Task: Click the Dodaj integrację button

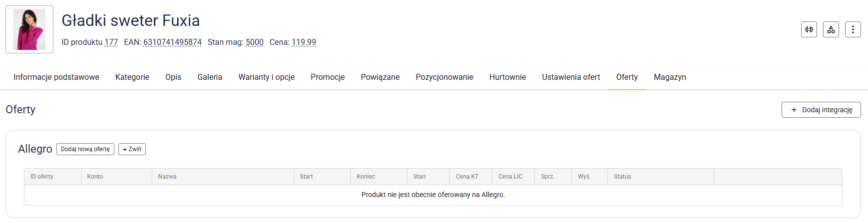Action: pyautogui.click(x=821, y=110)
